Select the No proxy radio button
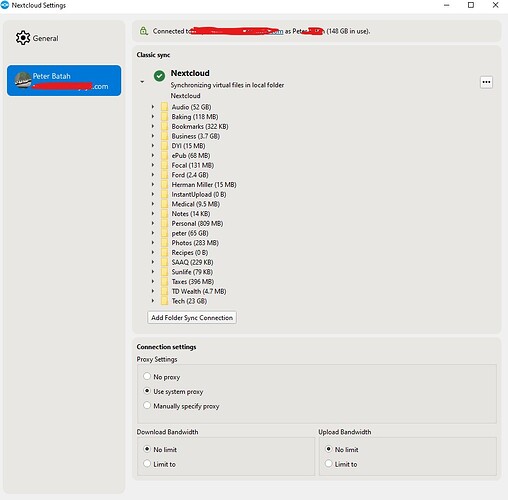 (147, 376)
